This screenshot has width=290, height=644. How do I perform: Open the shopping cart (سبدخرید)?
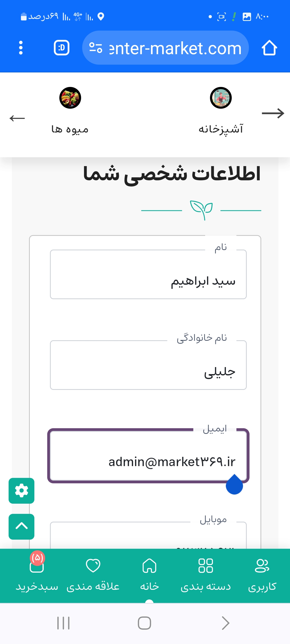coord(37,574)
